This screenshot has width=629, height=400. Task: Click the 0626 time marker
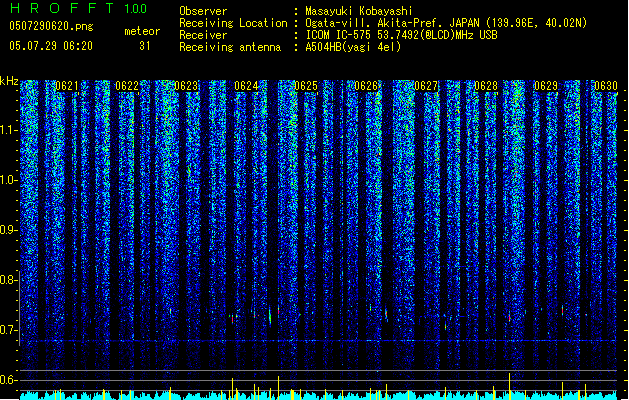(x=366, y=86)
